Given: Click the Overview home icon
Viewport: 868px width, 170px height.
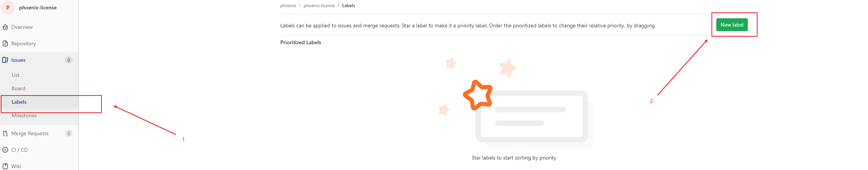Looking at the screenshot, I should pos(5,27).
